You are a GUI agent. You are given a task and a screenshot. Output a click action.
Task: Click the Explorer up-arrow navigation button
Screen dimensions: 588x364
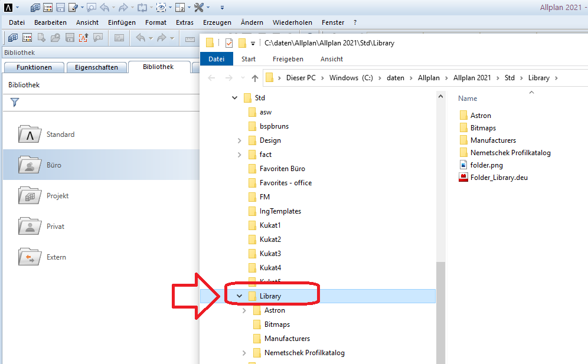(x=255, y=78)
